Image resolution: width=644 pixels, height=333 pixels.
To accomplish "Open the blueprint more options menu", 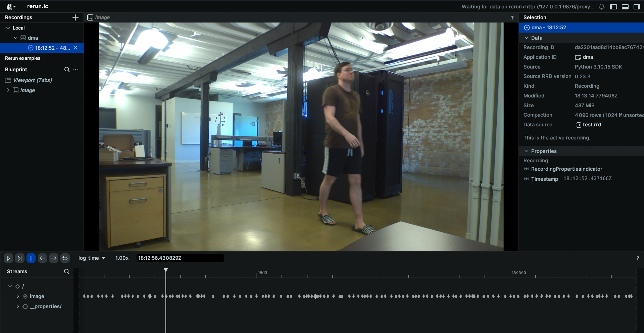I will [x=76, y=70].
